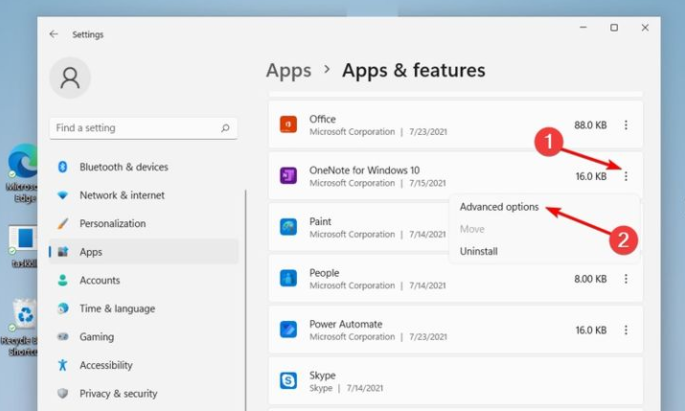This screenshot has height=411, width=685.
Task: Open three-dot menu for Office
Action: coord(626,125)
